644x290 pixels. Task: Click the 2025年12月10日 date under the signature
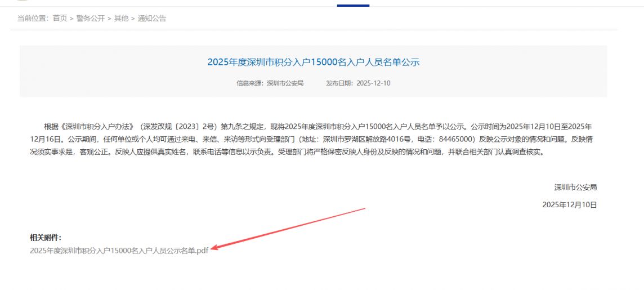coord(569,205)
